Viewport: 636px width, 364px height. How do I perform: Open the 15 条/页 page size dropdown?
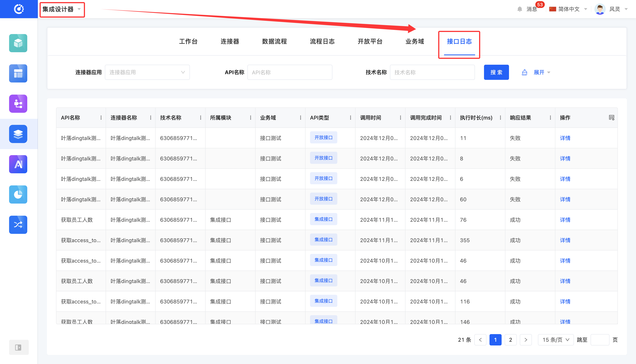click(x=556, y=340)
